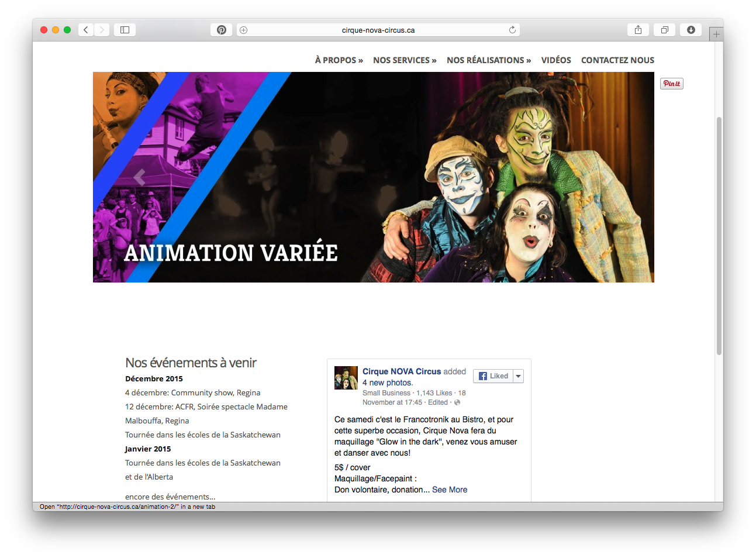This screenshot has height=558, width=756.
Task: Expand the dropdown arrow beside Liked
Action: click(519, 376)
